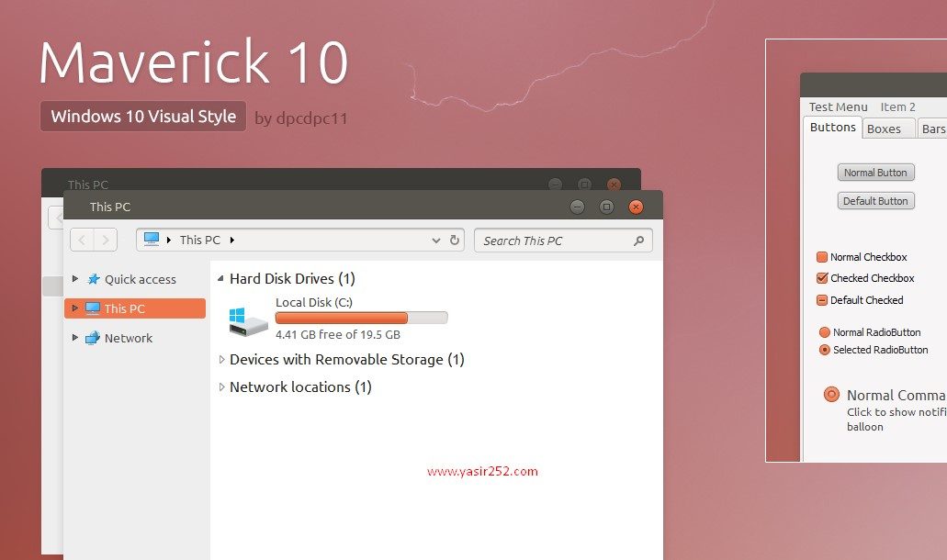Minimize the front This PC window
This screenshot has height=560, width=947.
578,207
